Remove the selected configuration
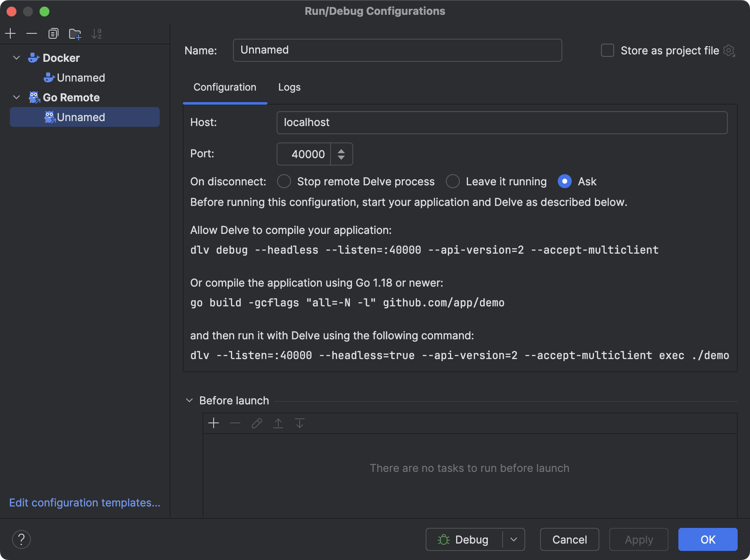The image size is (750, 560). (32, 33)
